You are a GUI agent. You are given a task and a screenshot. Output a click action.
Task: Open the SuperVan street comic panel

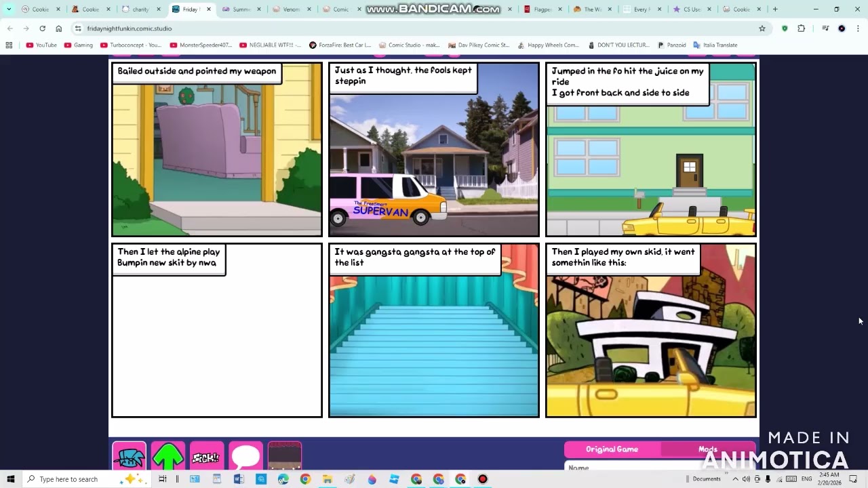(x=434, y=150)
